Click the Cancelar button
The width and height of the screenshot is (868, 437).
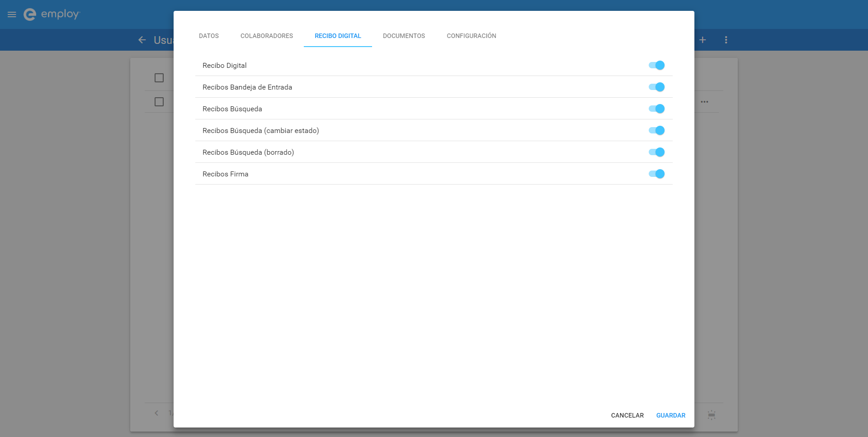tap(627, 415)
